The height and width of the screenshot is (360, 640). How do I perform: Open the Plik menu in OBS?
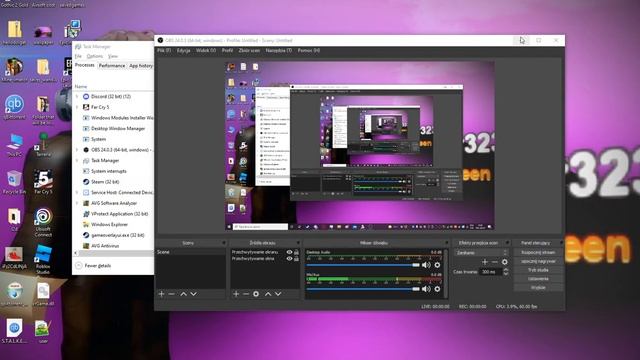(x=164, y=51)
